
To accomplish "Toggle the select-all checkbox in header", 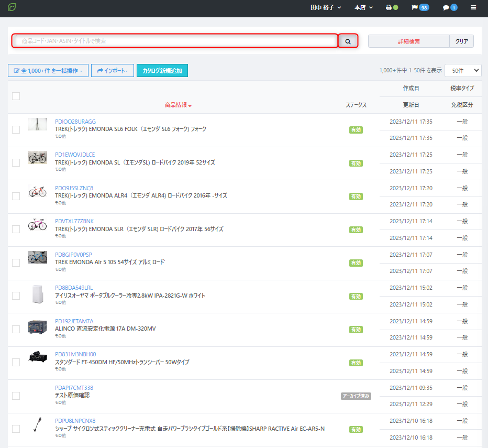I will click(16, 96).
